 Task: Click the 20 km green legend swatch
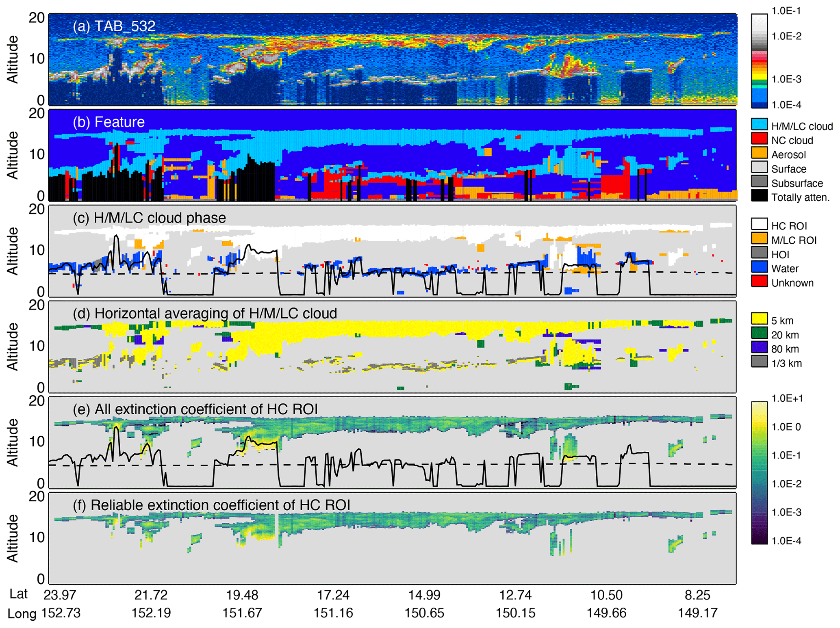point(759,333)
